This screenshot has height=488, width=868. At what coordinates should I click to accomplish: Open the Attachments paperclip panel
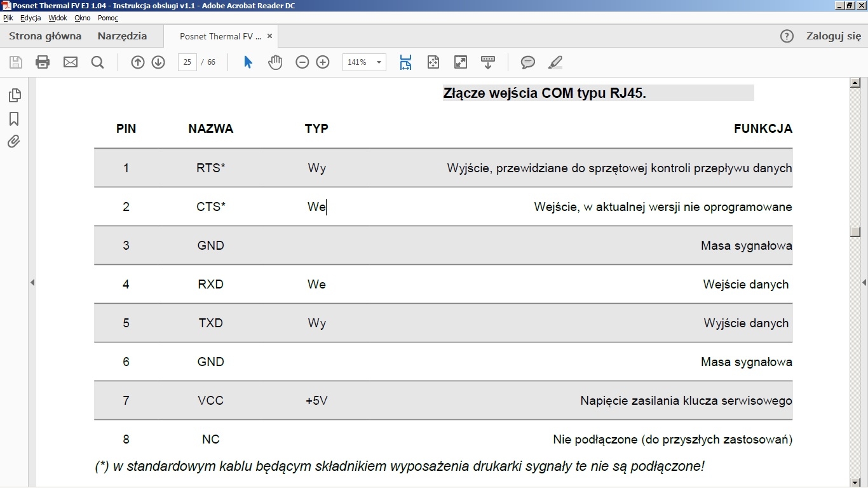[14, 142]
